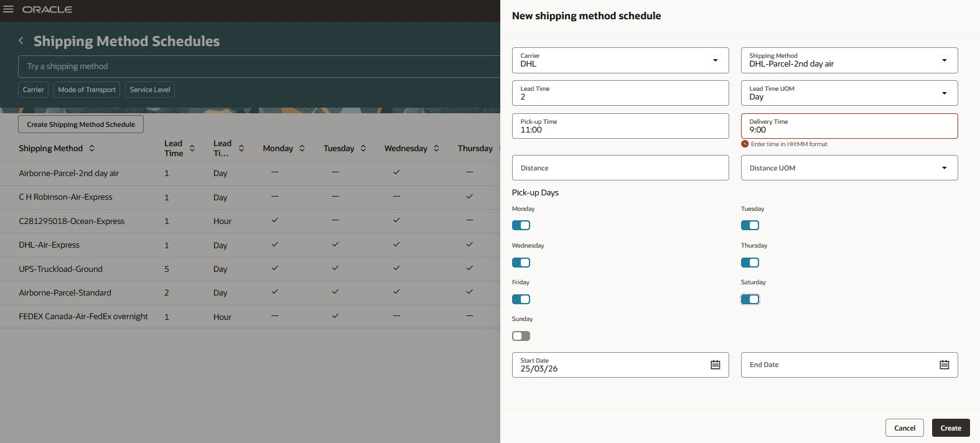Viewport: 980px width, 443px height.
Task: Select the DHL-Air-Express row
Action: pos(250,245)
